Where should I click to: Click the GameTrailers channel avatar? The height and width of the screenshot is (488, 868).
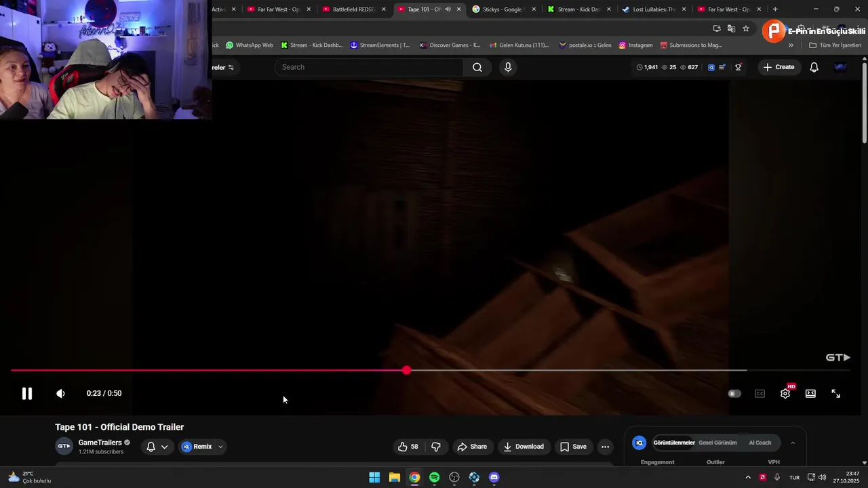pyautogui.click(x=64, y=446)
